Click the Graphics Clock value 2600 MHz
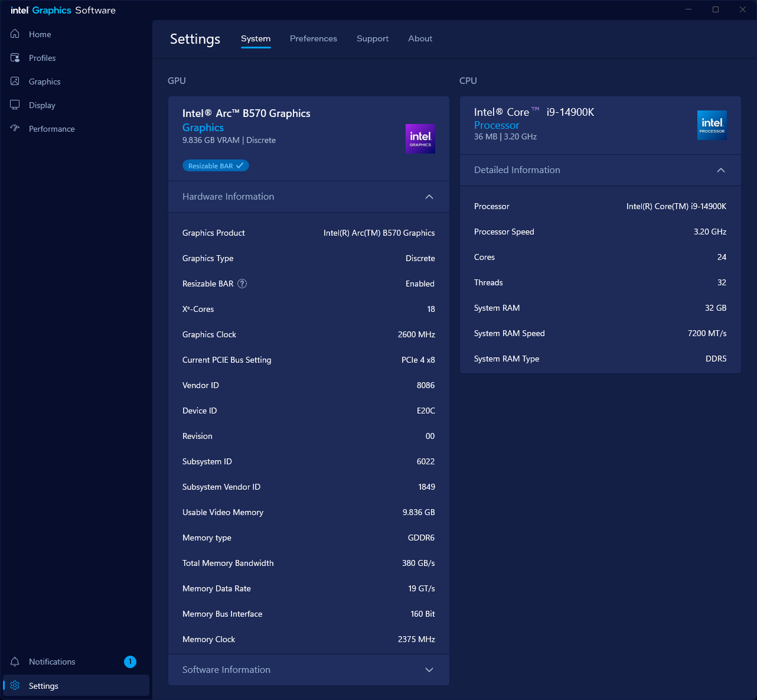 (416, 334)
